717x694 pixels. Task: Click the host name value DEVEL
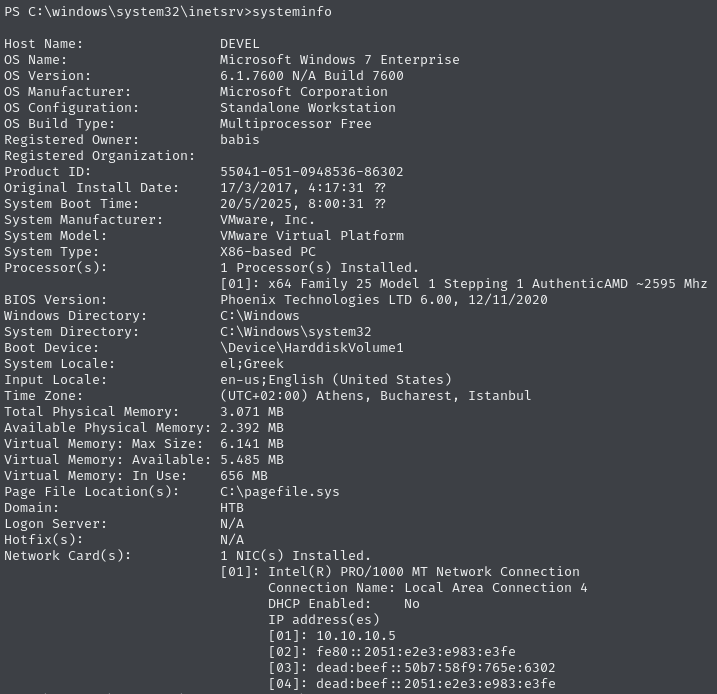(x=240, y=44)
